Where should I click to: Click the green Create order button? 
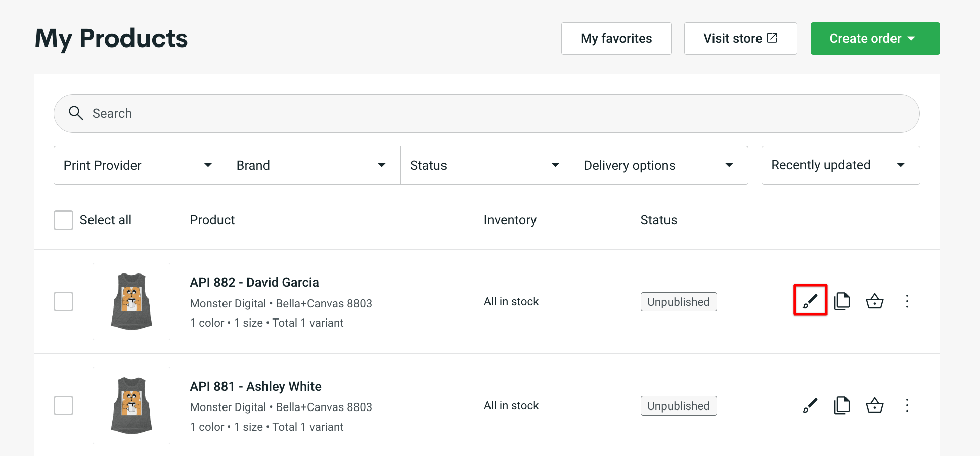[x=874, y=38]
